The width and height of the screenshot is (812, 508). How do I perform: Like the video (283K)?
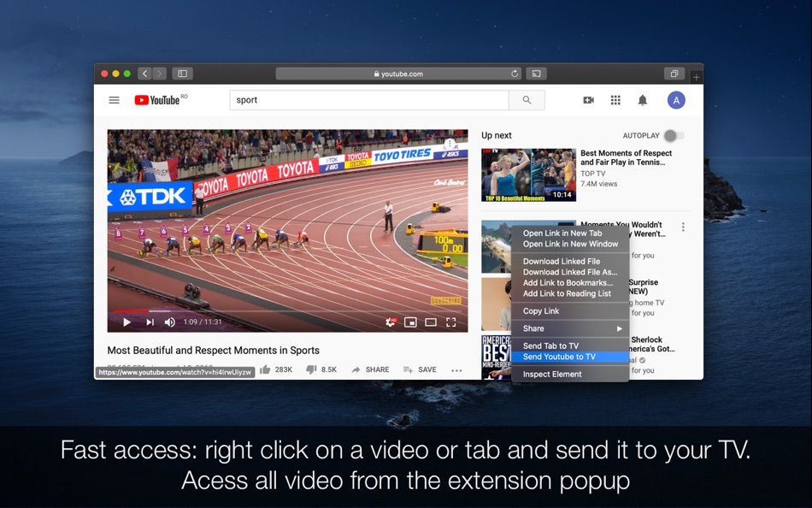276,369
